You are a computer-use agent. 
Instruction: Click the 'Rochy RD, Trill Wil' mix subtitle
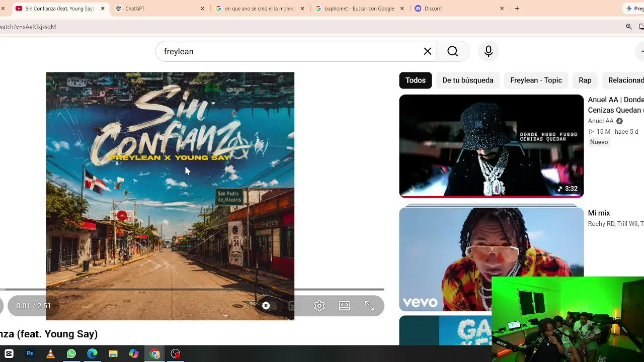point(616,224)
